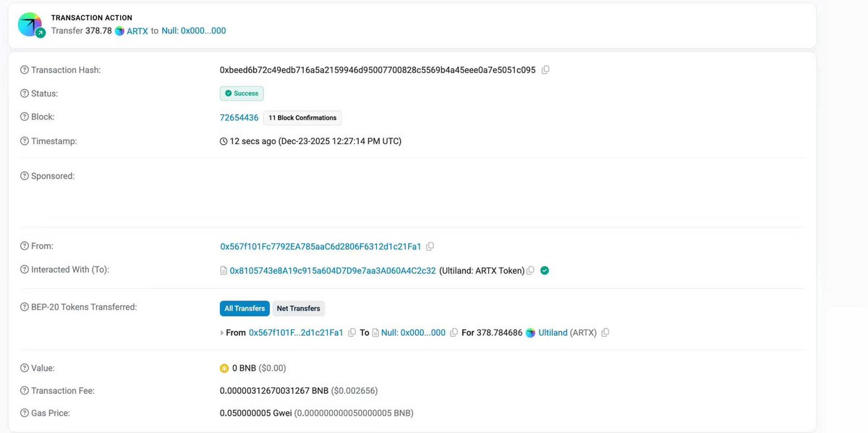Click the help icon beside Value
868x433 pixels.
click(x=25, y=368)
